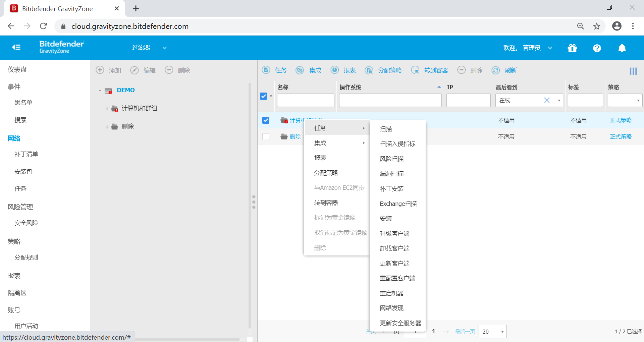Click the DEMO company icon in the tree
The height and width of the screenshot is (342, 644).
pyautogui.click(x=108, y=91)
